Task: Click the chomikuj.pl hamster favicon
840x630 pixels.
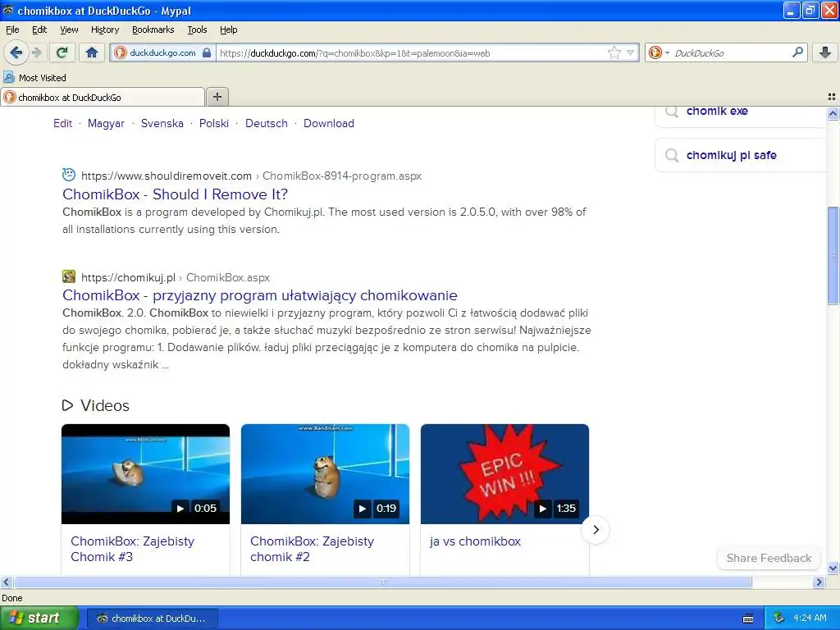Action: pos(69,276)
